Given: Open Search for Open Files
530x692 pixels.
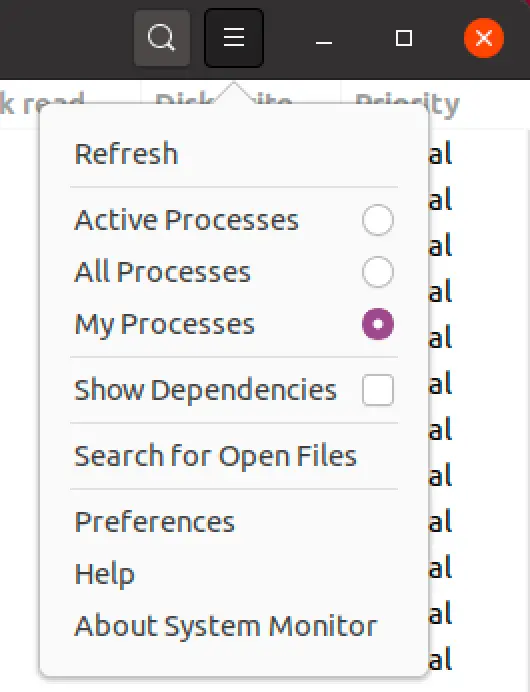Looking at the screenshot, I should [x=234, y=456].
